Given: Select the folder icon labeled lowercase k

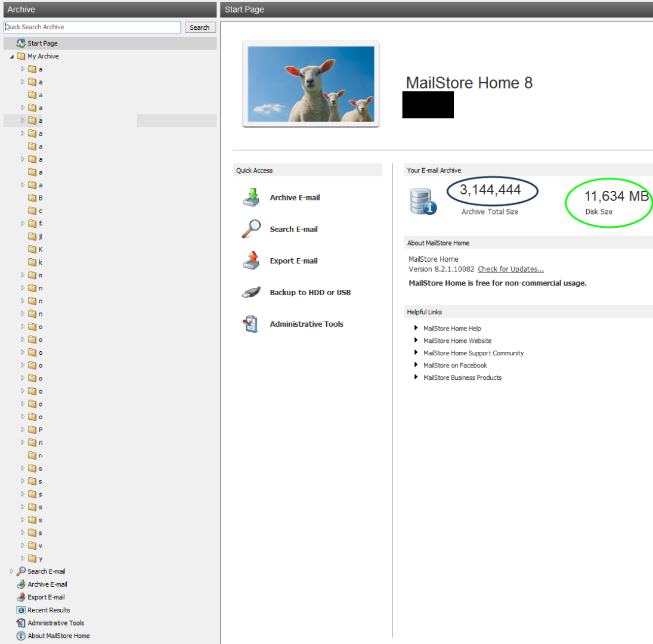Looking at the screenshot, I should click(x=32, y=262).
